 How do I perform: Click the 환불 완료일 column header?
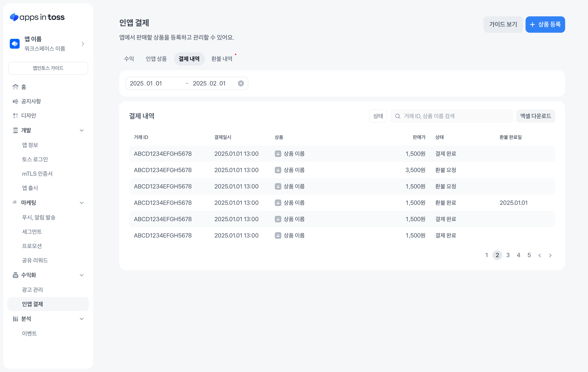[x=511, y=137]
